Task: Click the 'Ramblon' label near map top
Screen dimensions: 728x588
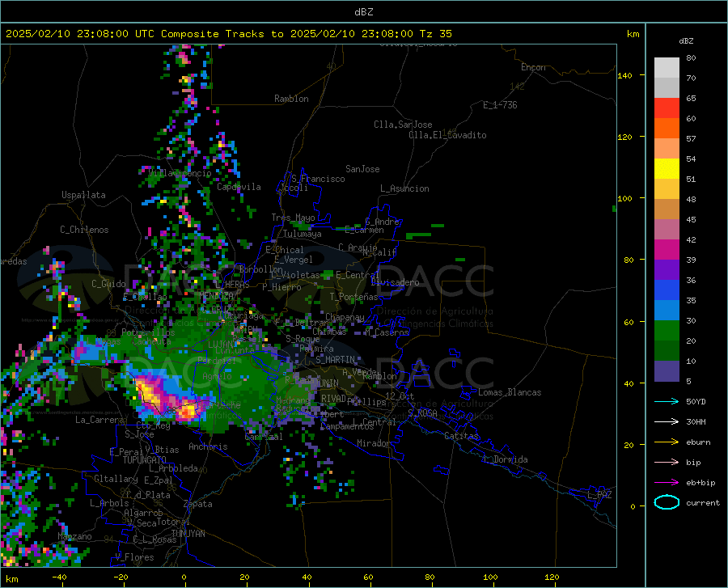Action: (x=291, y=99)
